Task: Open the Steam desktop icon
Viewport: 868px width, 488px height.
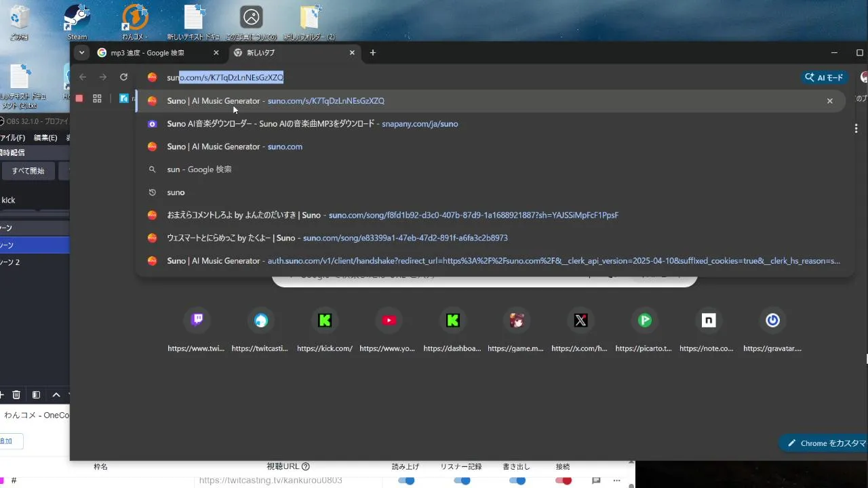Action: point(77,22)
